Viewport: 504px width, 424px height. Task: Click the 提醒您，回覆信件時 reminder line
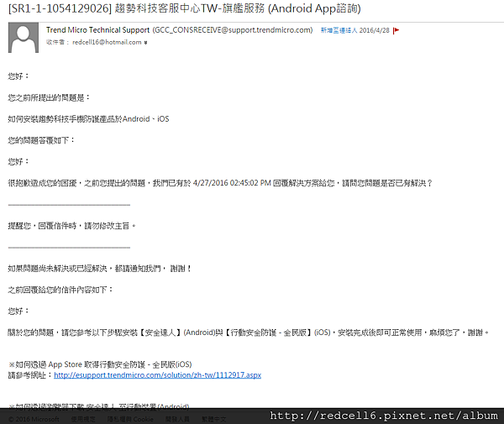click(x=71, y=226)
